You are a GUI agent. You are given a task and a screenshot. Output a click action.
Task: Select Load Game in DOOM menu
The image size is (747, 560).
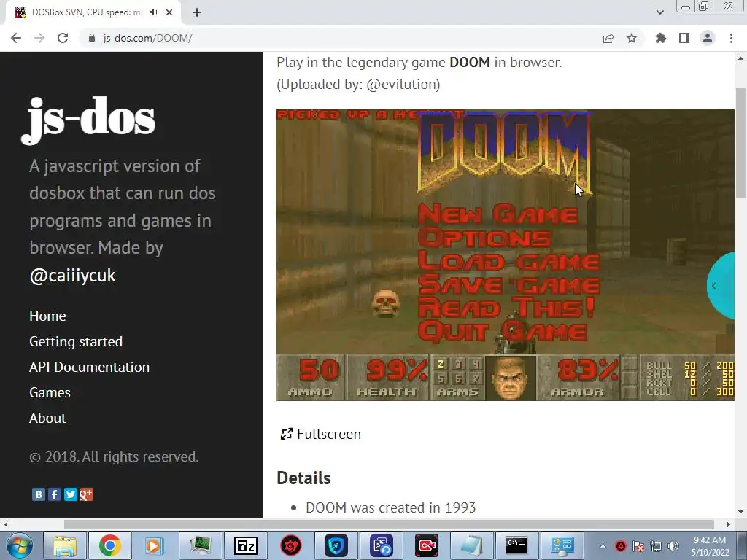[508, 262]
